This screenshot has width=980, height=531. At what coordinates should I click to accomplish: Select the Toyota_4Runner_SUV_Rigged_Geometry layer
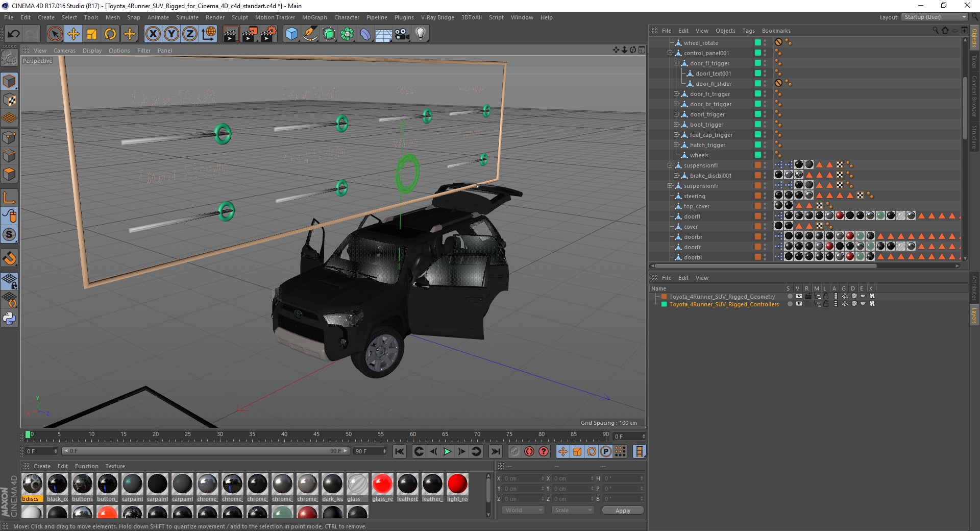722,297
